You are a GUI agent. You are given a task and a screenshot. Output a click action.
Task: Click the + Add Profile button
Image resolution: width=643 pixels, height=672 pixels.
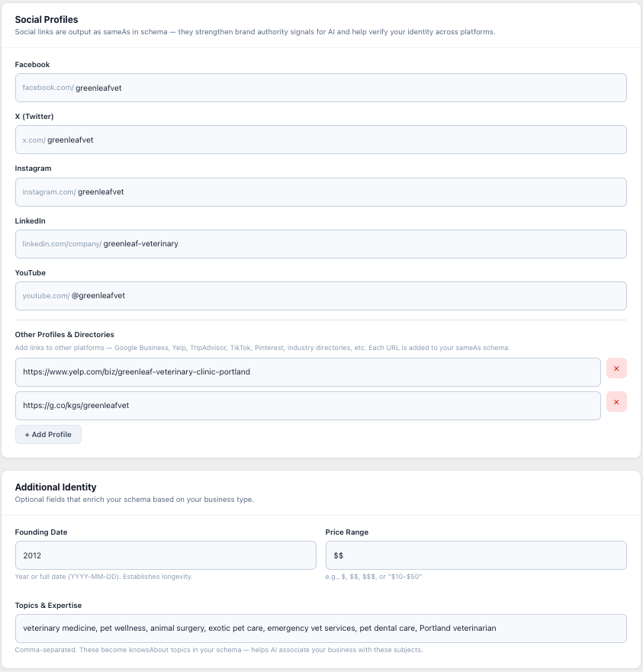(48, 434)
